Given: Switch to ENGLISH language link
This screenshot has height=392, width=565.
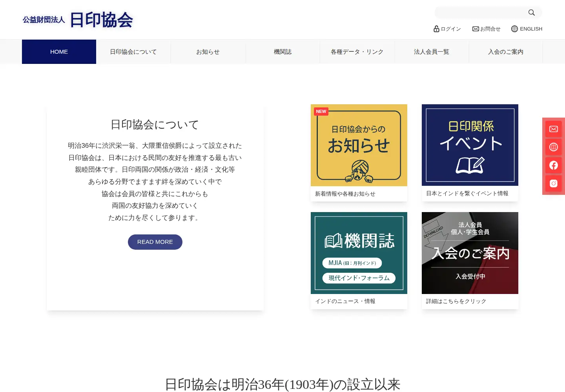Looking at the screenshot, I should 531,29.
